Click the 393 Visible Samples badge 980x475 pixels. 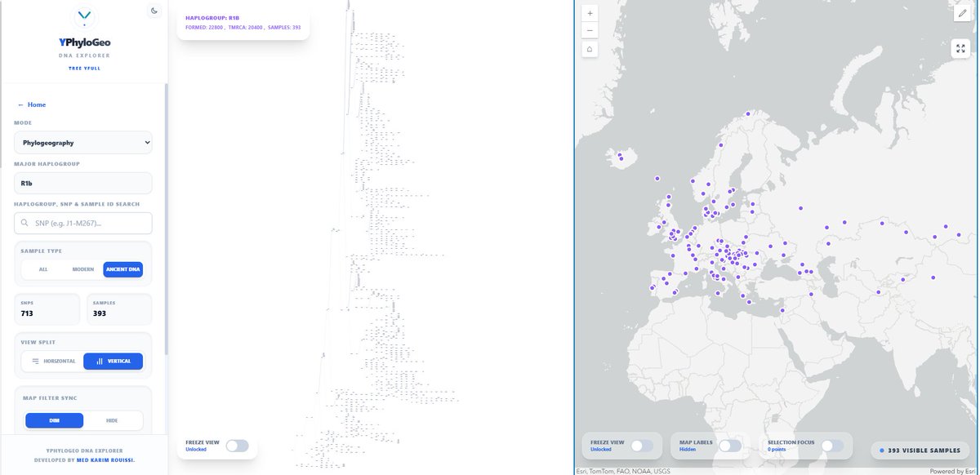pyautogui.click(x=920, y=451)
